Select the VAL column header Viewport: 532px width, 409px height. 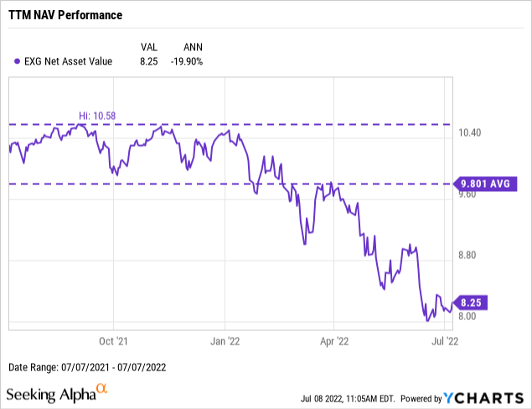pyautogui.click(x=149, y=46)
